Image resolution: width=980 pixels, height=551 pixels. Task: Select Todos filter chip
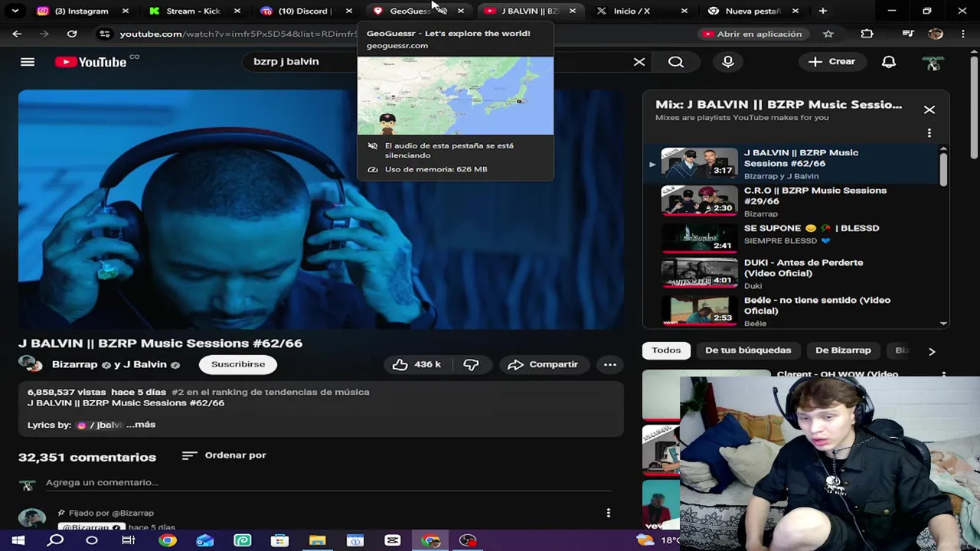(x=666, y=350)
